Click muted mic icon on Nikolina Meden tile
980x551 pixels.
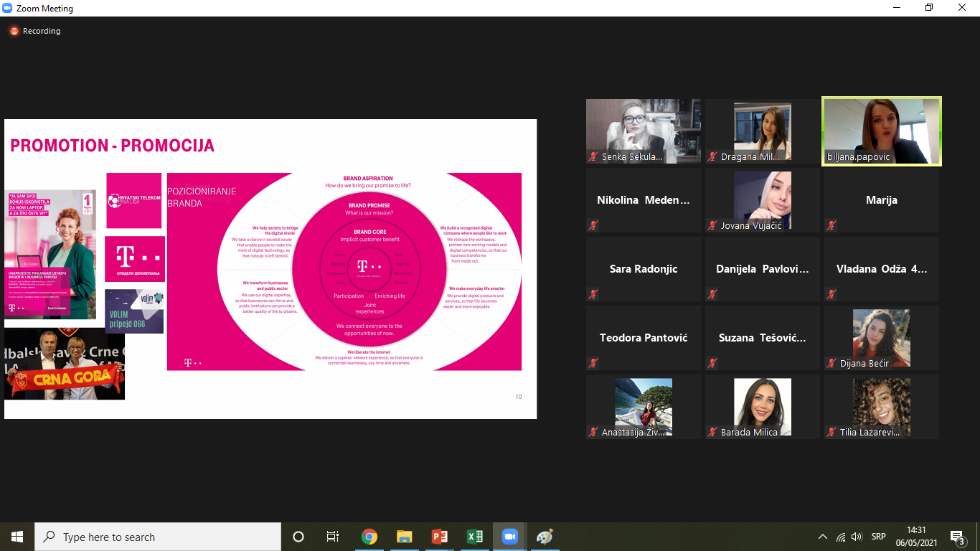point(593,225)
